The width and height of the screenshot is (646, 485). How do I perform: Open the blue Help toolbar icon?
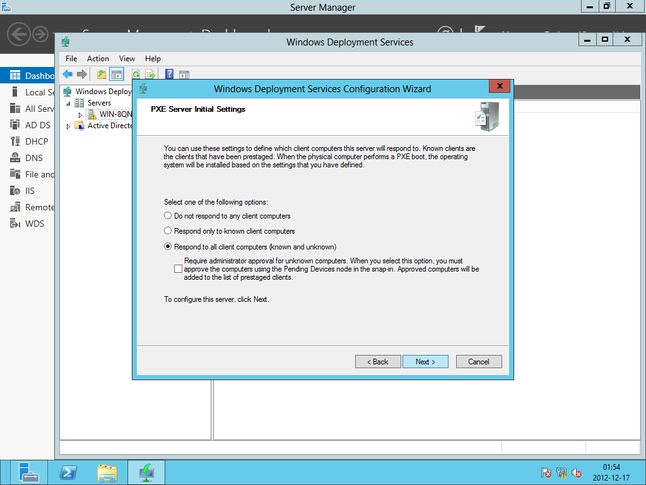(x=169, y=74)
